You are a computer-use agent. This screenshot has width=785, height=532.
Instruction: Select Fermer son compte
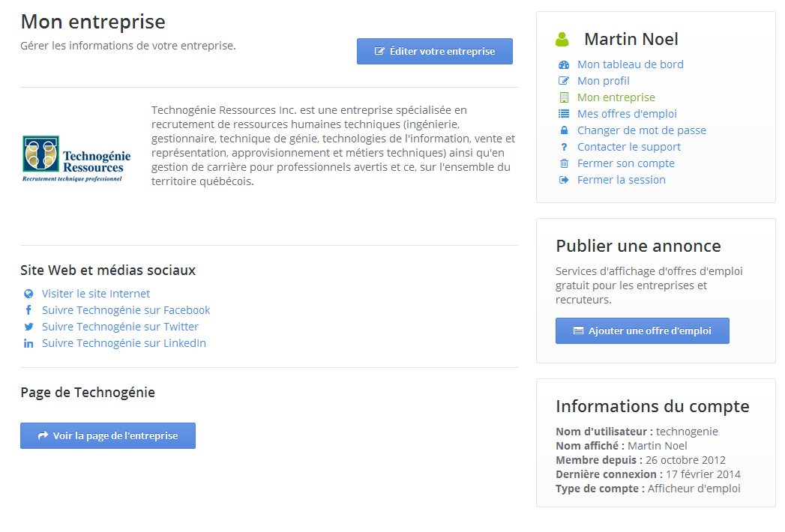[x=626, y=163]
